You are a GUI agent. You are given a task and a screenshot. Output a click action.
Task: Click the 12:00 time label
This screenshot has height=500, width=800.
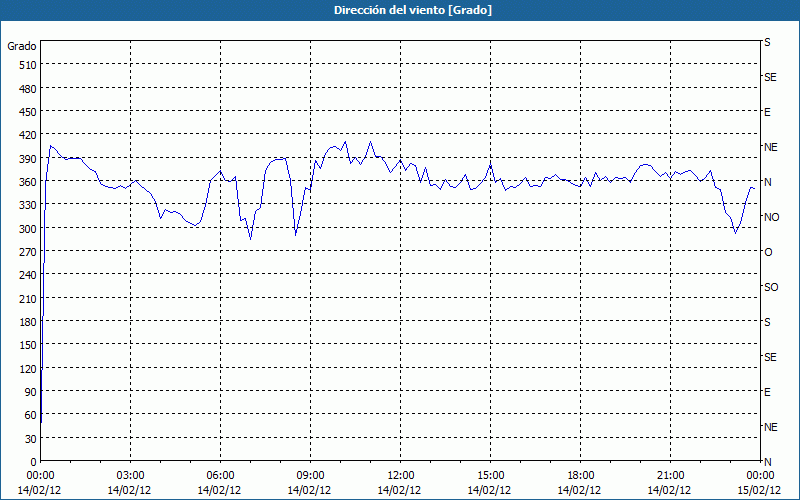pyautogui.click(x=401, y=476)
